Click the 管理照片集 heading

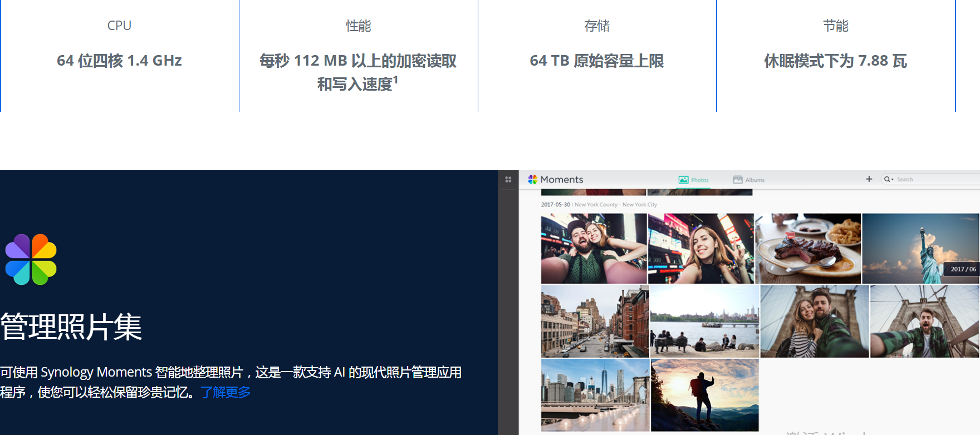(71, 327)
